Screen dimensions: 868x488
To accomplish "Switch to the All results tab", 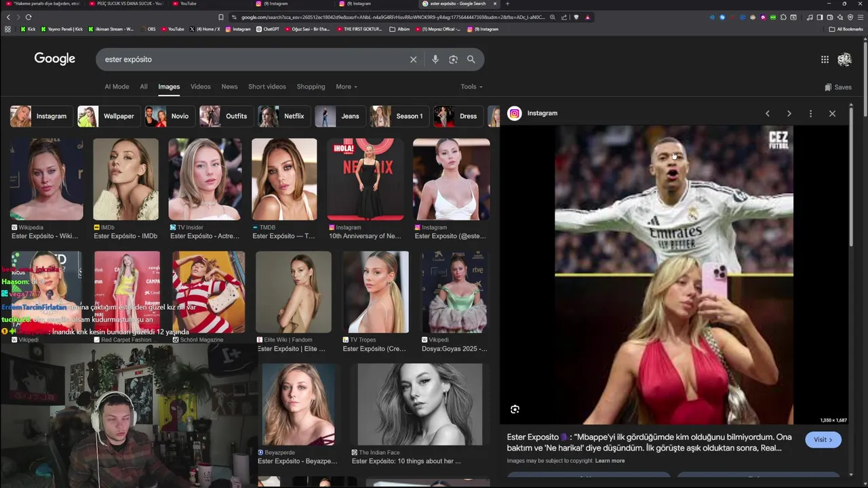I will pyautogui.click(x=144, y=87).
